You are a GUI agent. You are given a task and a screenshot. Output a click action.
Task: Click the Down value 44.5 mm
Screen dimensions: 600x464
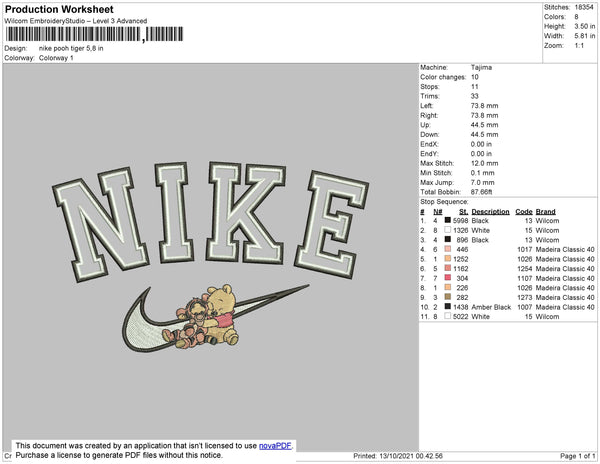(484, 134)
